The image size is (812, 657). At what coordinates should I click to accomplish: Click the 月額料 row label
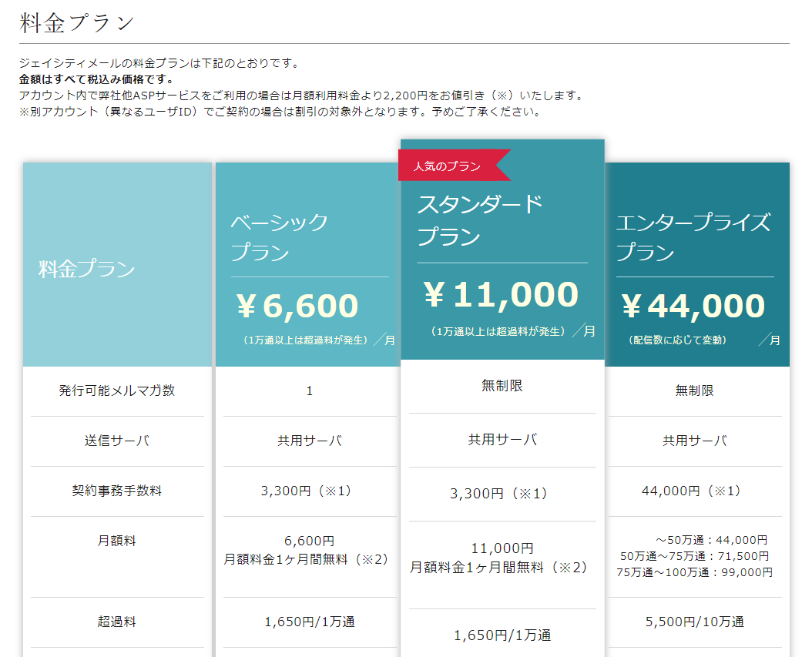117,541
